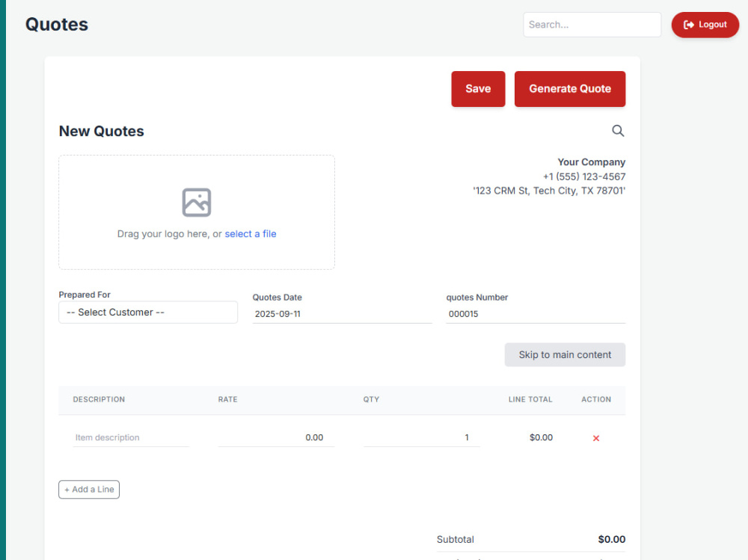Open the Select Customer dropdown
The height and width of the screenshot is (560, 748).
[x=148, y=313]
